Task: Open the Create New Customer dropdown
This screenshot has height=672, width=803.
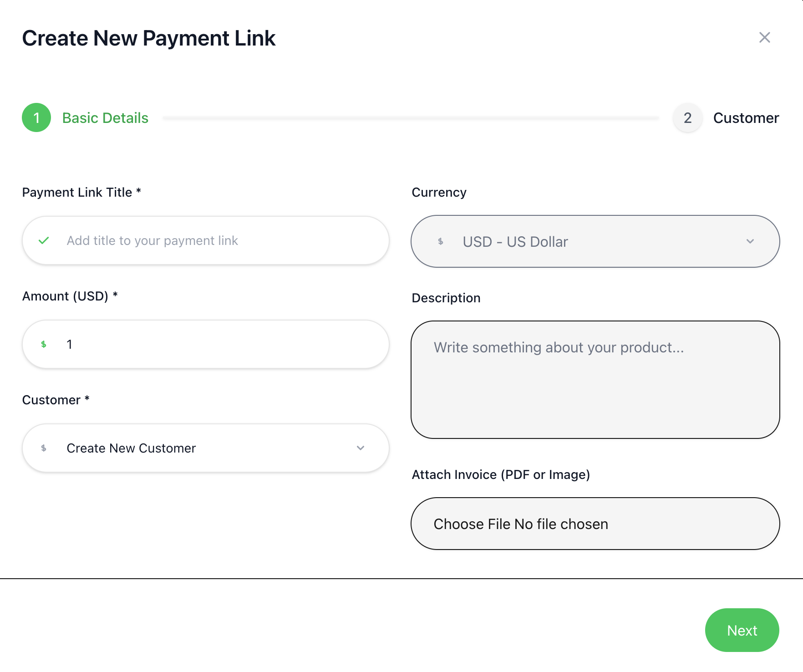Action: tap(206, 448)
